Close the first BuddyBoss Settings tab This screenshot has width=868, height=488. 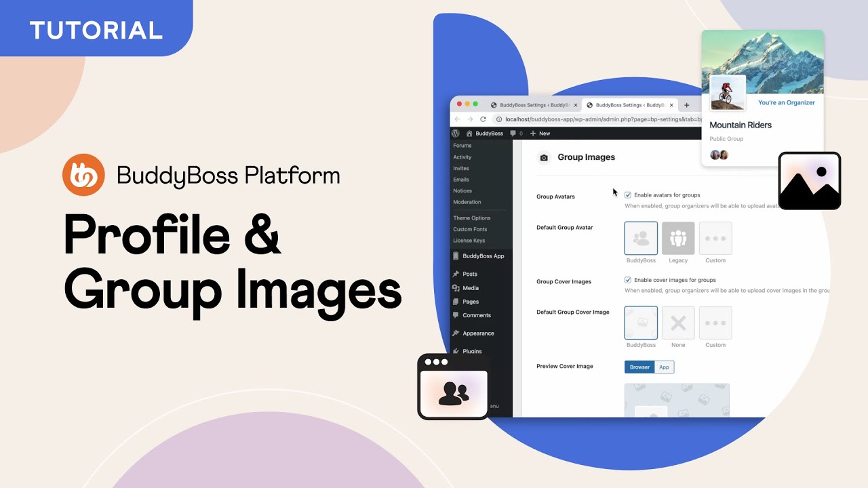point(576,105)
